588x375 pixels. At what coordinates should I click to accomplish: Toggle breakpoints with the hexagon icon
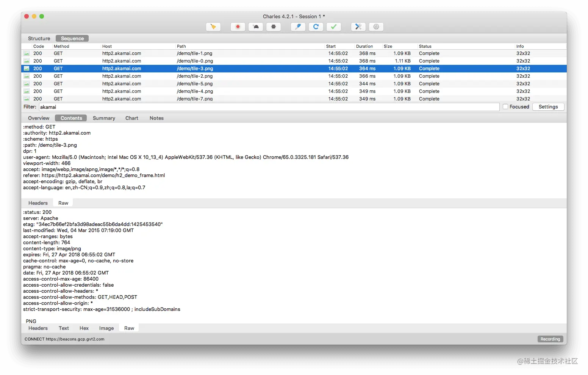(x=274, y=27)
